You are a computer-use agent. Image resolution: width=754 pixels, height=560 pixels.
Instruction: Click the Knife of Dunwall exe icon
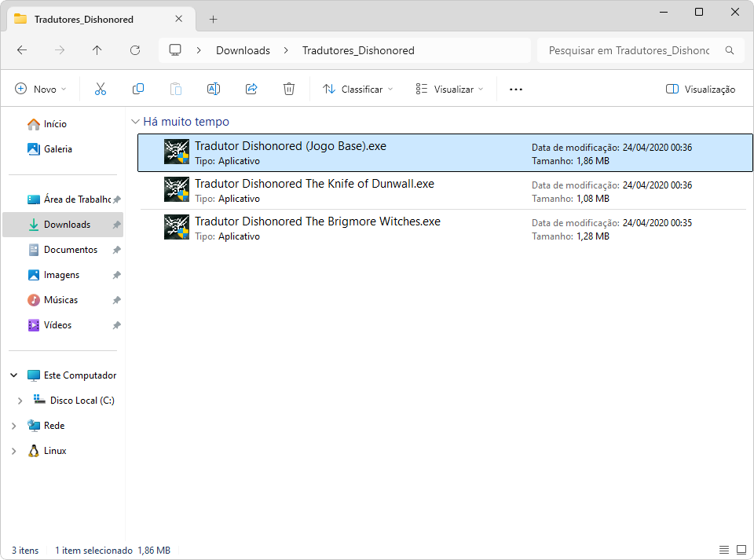pyautogui.click(x=177, y=189)
